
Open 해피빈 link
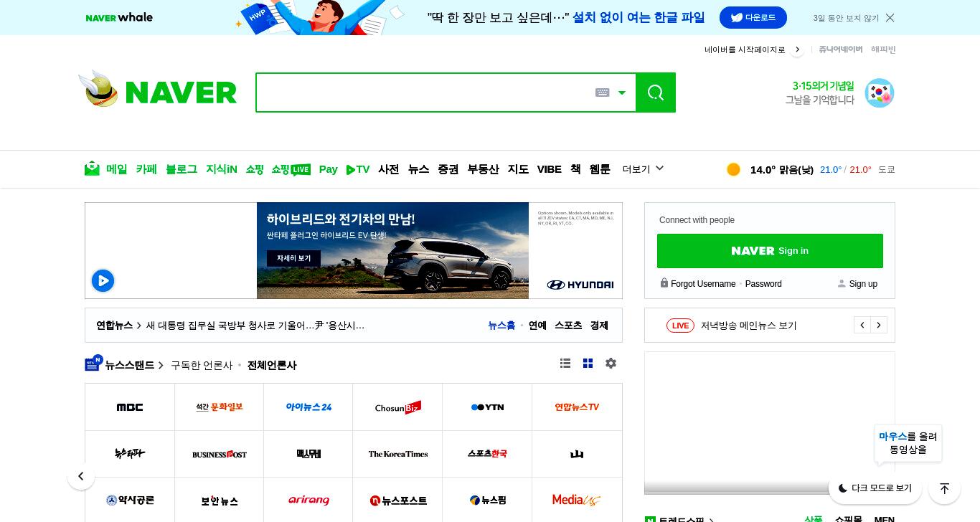click(883, 49)
